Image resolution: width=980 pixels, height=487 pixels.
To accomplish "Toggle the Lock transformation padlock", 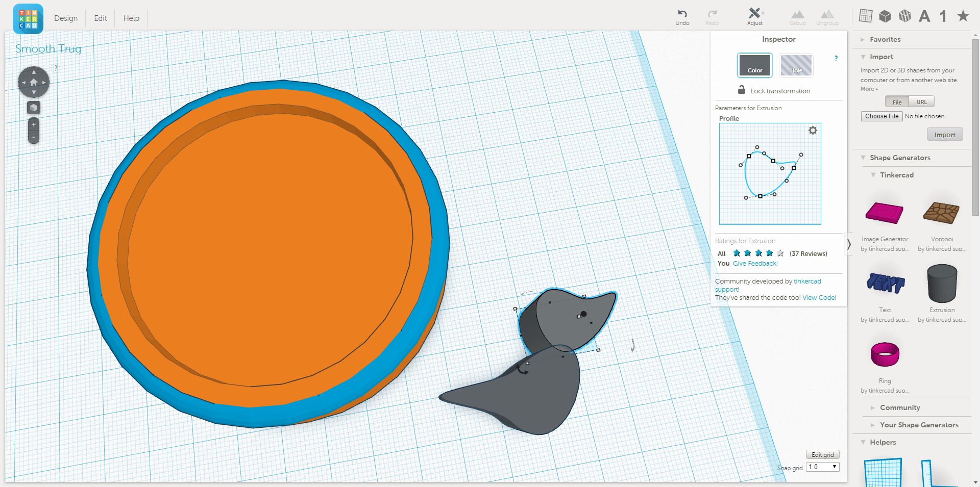I will point(742,90).
